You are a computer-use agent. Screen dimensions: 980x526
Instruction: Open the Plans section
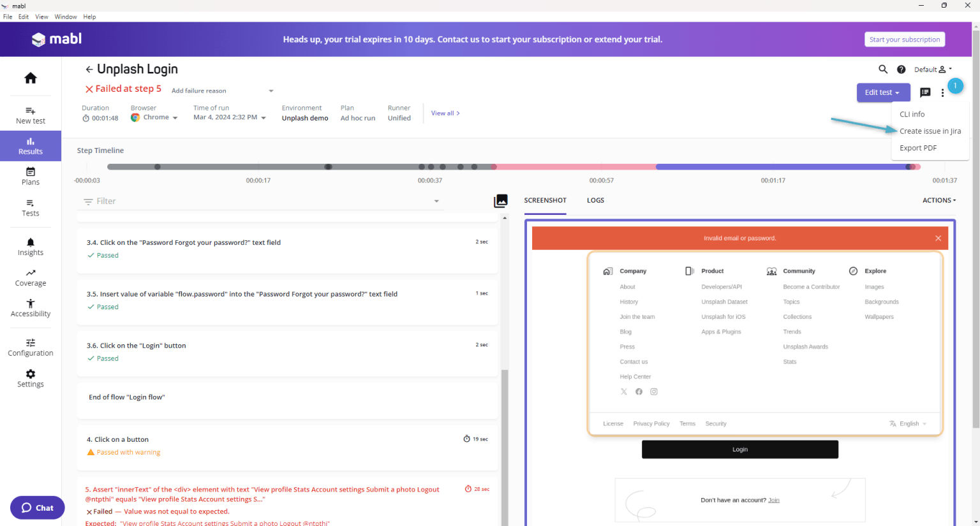tap(30, 177)
